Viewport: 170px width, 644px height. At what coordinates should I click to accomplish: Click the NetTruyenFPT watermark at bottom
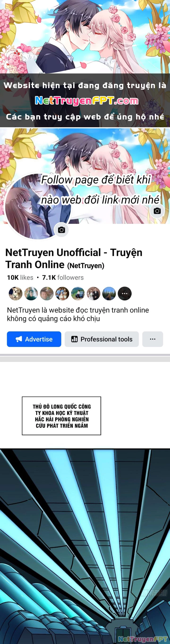click(143, 639)
